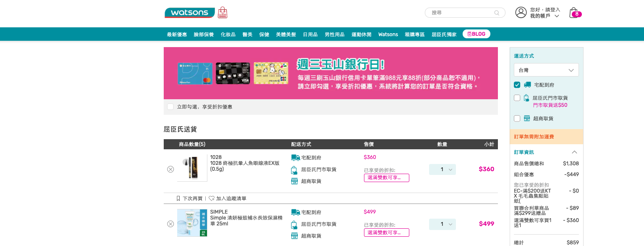Screen dimensions: 644x246
Task: Click store pickup icon in SIMPLE row
Action: tap(294, 225)
